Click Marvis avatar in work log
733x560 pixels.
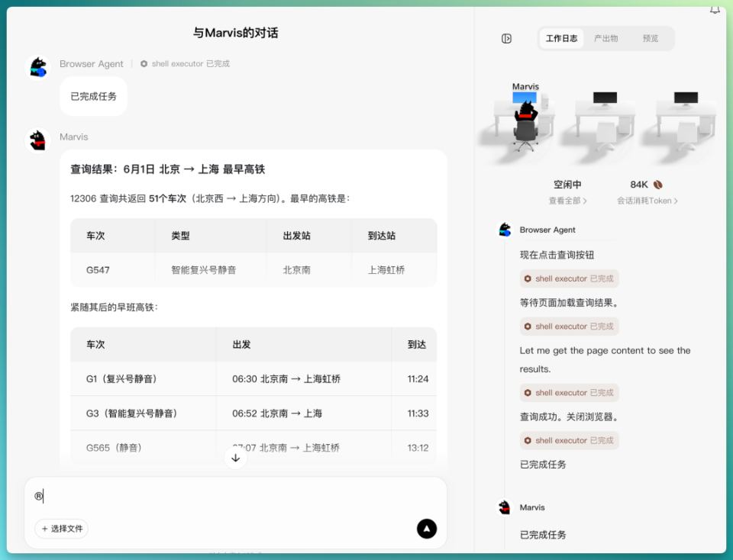[505, 507]
